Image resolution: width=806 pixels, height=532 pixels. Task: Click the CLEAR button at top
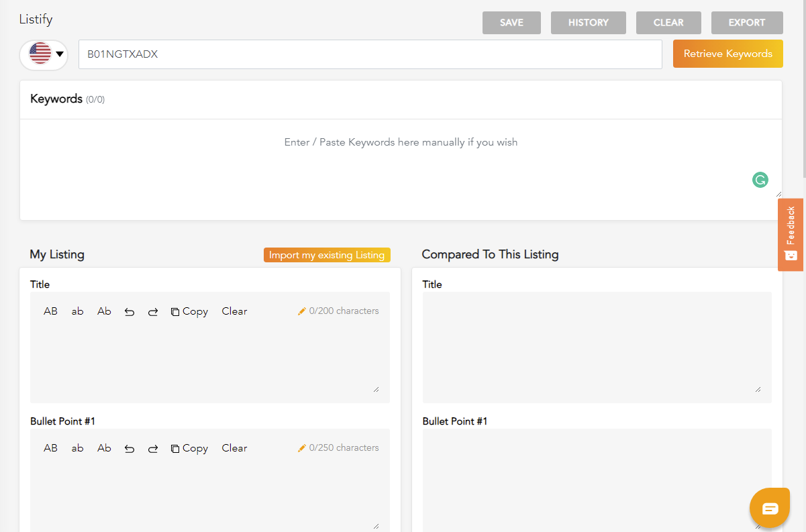pos(668,23)
